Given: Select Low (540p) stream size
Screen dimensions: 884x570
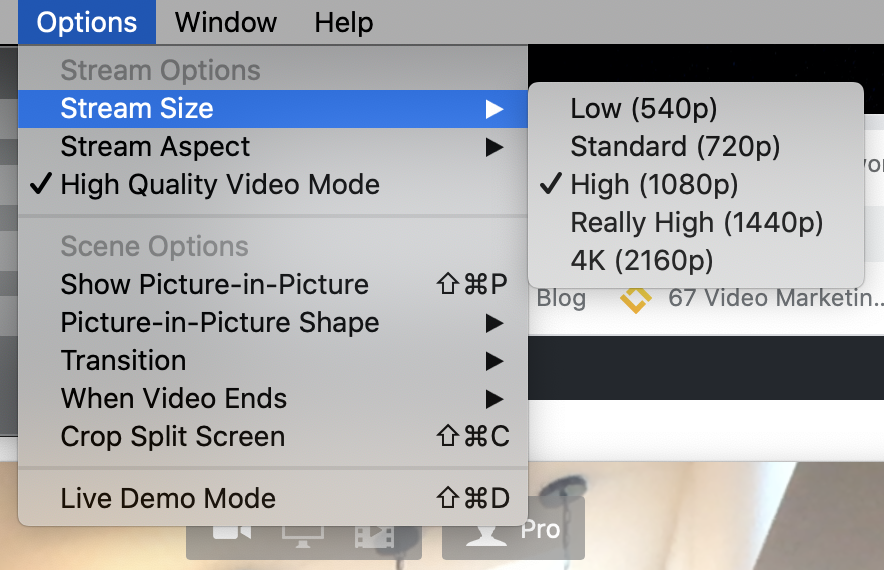Looking at the screenshot, I should pyautogui.click(x=696, y=108).
